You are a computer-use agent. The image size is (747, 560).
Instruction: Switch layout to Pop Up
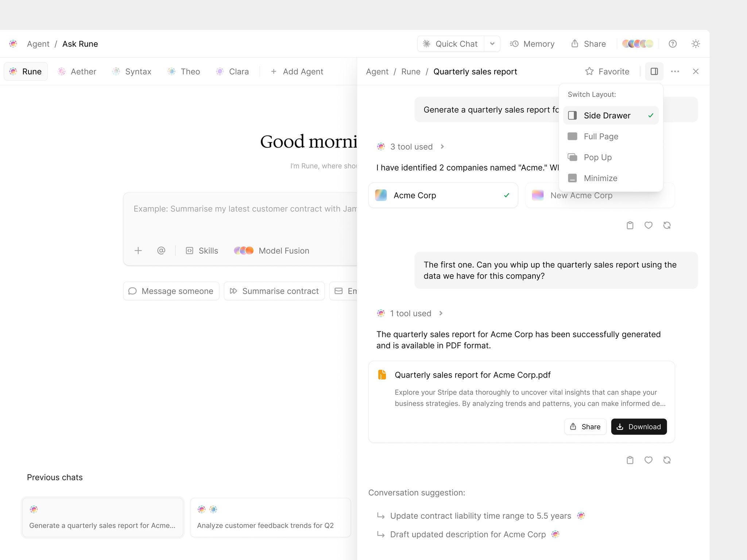pos(611,157)
